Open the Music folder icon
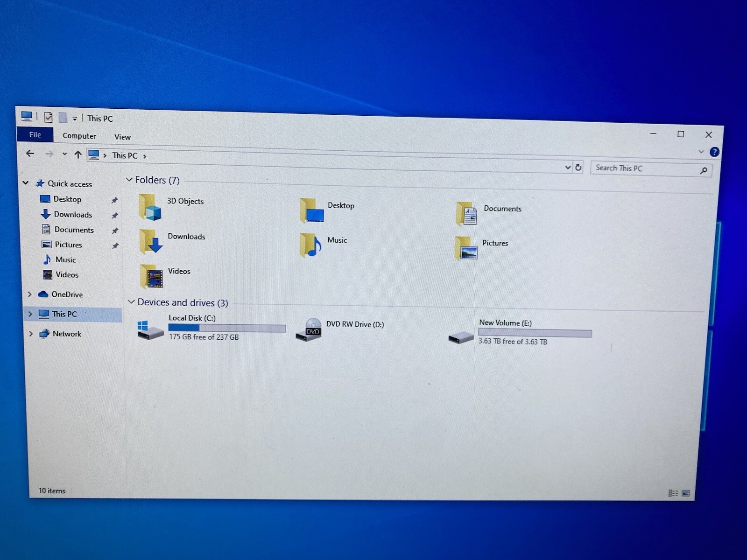The height and width of the screenshot is (560, 747). pyautogui.click(x=310, y=245)
